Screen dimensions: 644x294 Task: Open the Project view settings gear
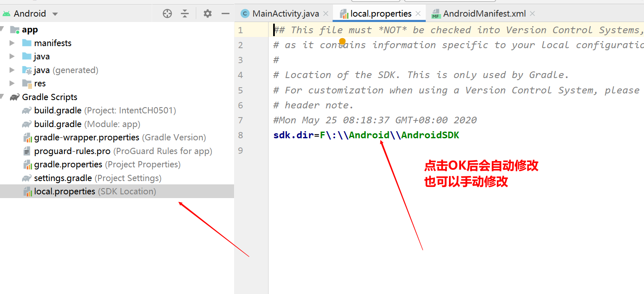coord(207,13)
